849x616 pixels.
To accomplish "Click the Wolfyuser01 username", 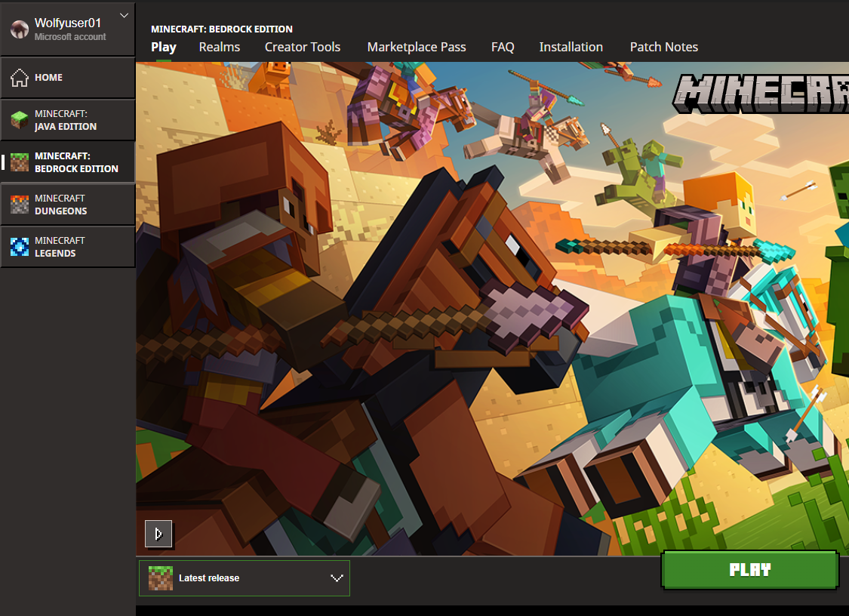I will (x=68, y=23).
